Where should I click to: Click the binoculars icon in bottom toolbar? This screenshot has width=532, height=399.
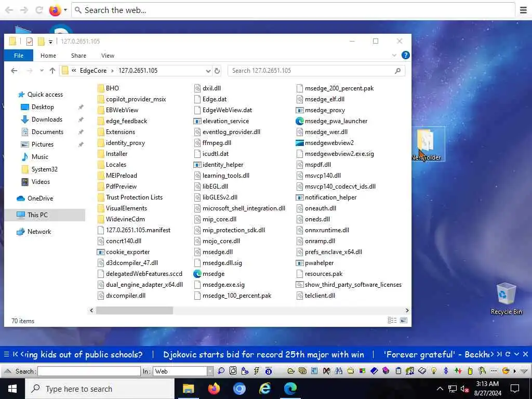pos(338,371)
